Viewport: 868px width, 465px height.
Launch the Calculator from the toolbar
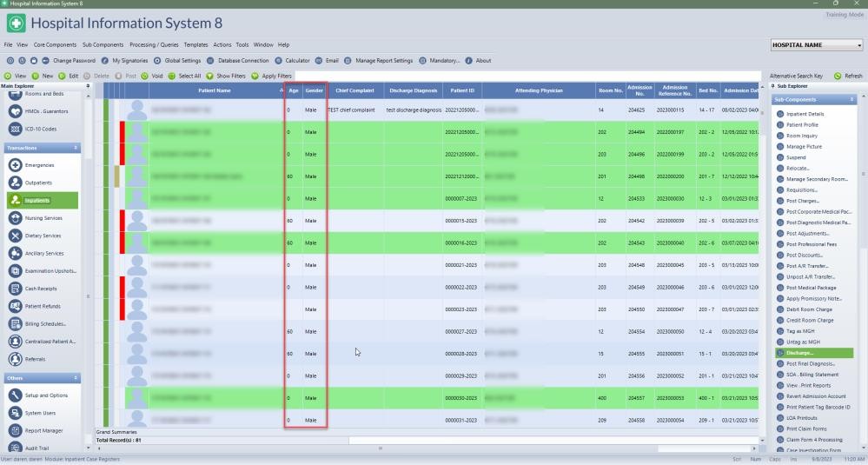point(291,61)
